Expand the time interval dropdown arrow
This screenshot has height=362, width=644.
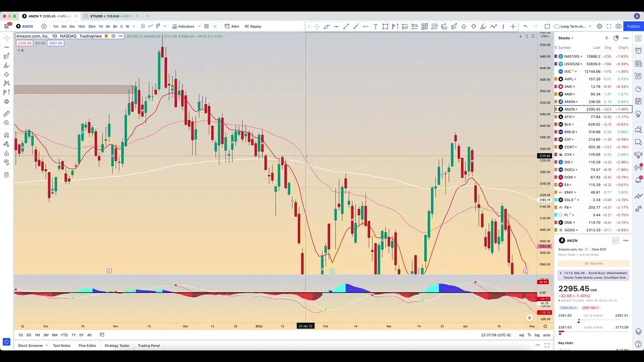click(134, 26)
